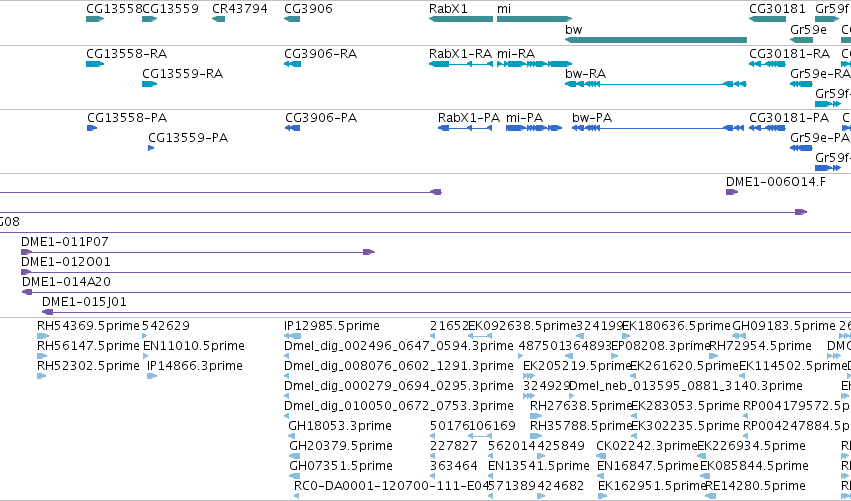Select the RH52302.5prime EST

tap(41, 376)
